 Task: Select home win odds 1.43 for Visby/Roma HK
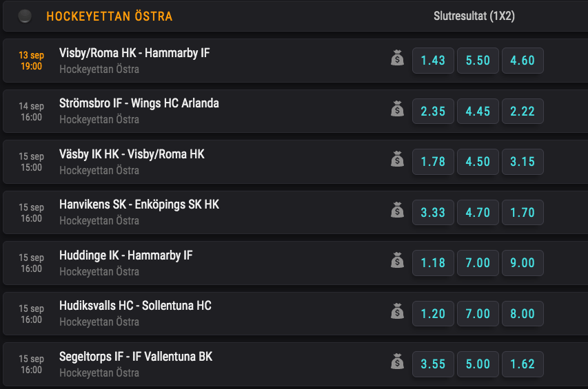[x=433, y=61]
